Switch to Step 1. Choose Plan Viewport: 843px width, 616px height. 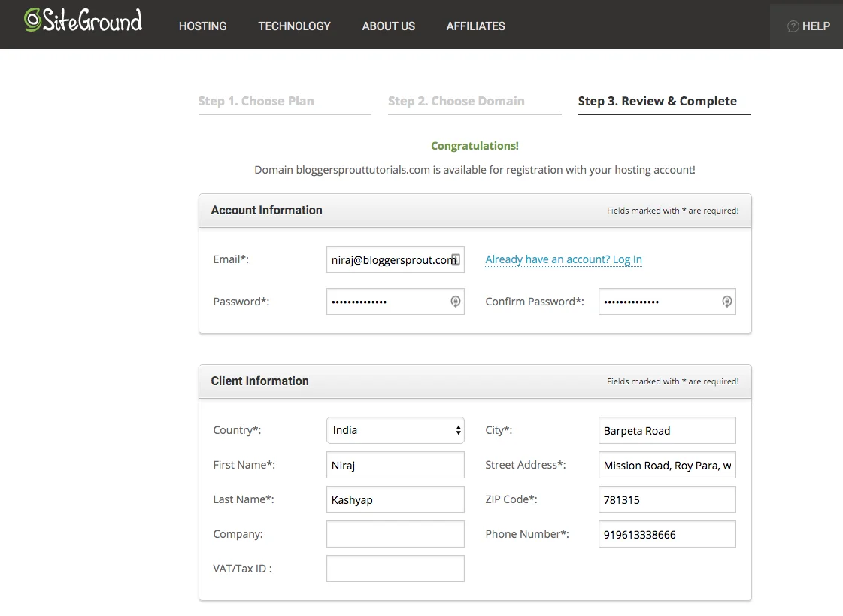coord(256,100)
